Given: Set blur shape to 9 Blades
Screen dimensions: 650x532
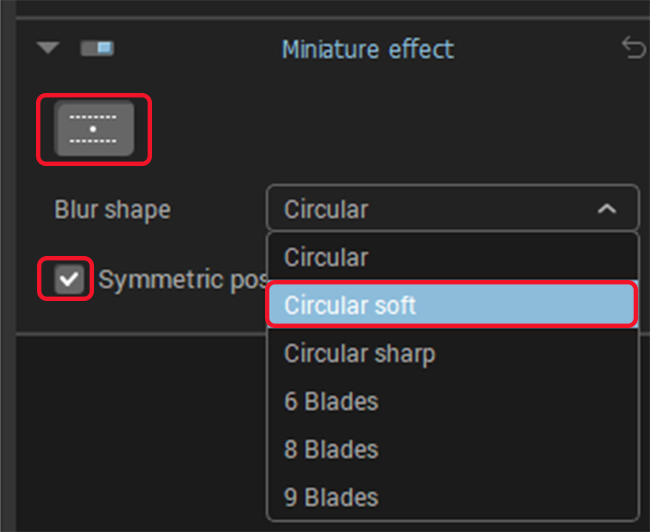Looking at the screenshot, I should 331,497.
